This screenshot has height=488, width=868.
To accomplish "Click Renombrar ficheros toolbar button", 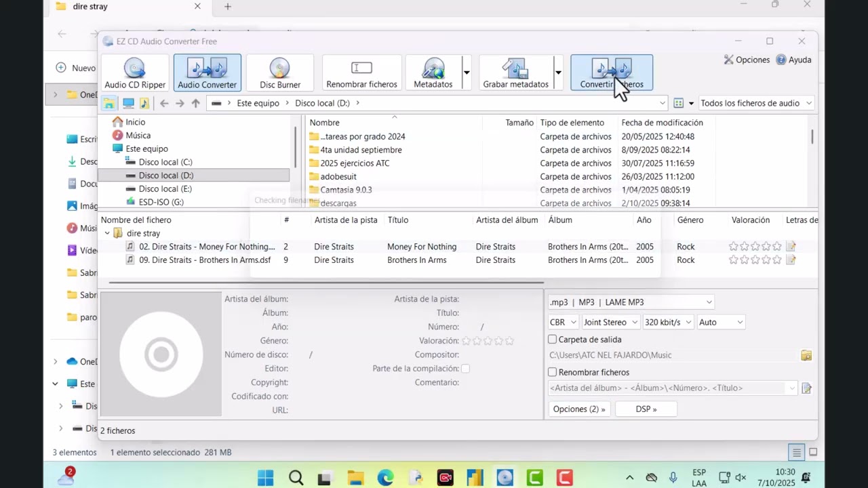I will click(x=361, y=73).
